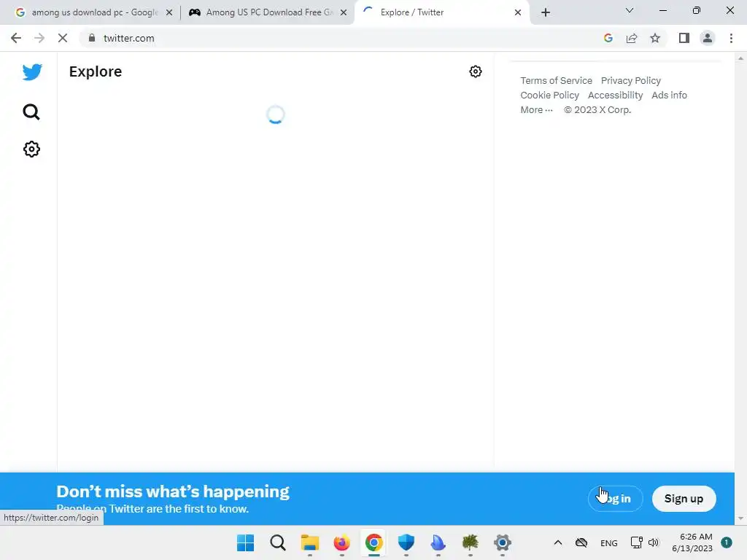
Task: Open Windows Start menu
Action: [245, 542]
